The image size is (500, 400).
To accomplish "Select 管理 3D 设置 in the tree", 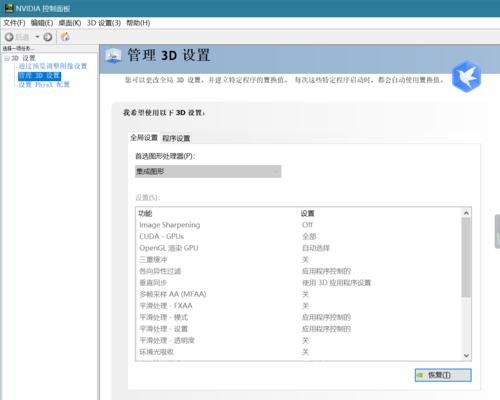I will (x=39, y=76).
